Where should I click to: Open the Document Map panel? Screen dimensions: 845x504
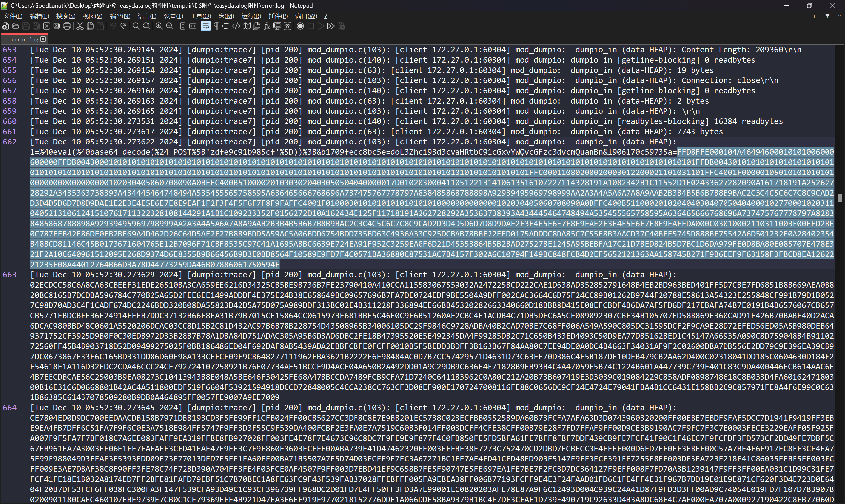(x=246, y=26)
